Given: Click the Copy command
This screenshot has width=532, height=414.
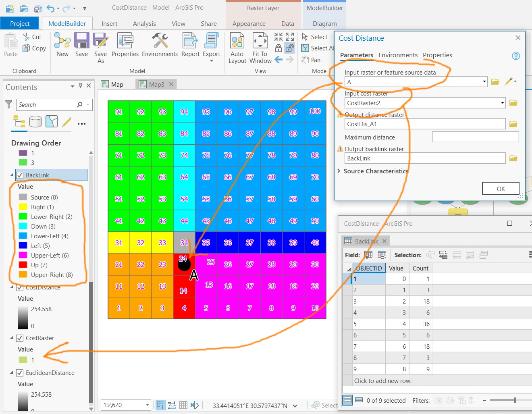Looking at the screenshot, I should click(x=34, y=48).
